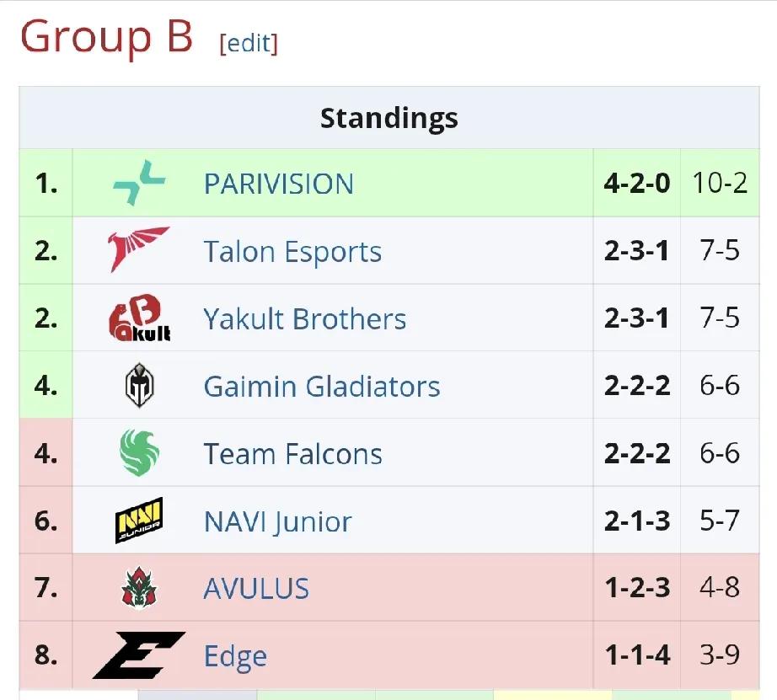Click the Gaimin Gladiators helmet logo
Viewport: 777px width, 700px height.
[139, 385]
